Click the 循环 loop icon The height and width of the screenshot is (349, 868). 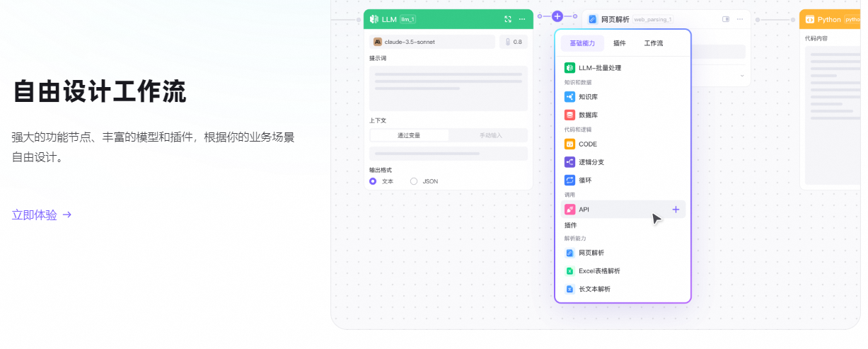pyautogui.click(x=569, y=180)
